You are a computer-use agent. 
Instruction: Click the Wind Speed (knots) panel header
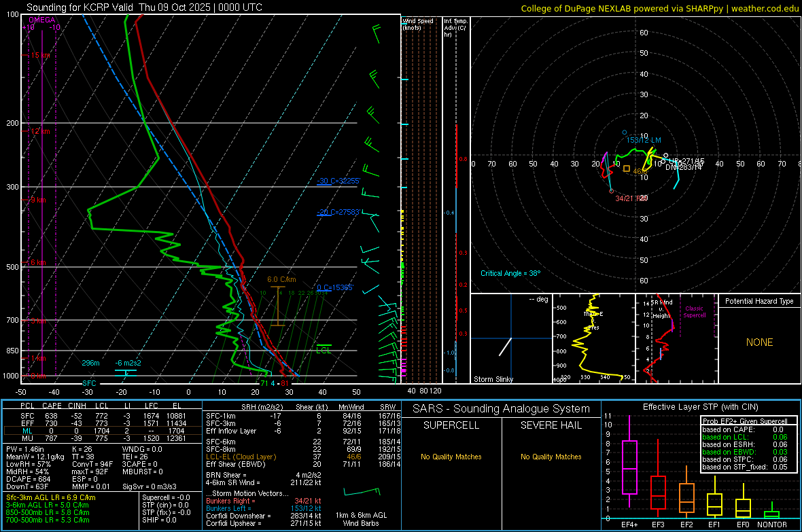tap(418, 24)
